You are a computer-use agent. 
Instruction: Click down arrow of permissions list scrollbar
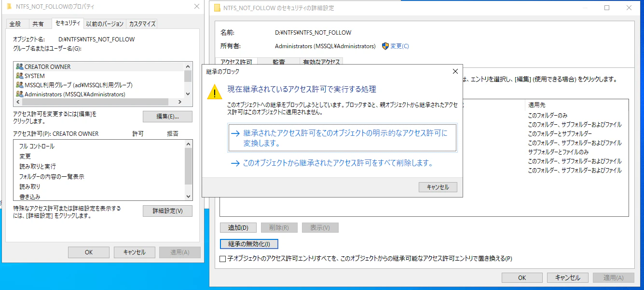click(188, 196)
